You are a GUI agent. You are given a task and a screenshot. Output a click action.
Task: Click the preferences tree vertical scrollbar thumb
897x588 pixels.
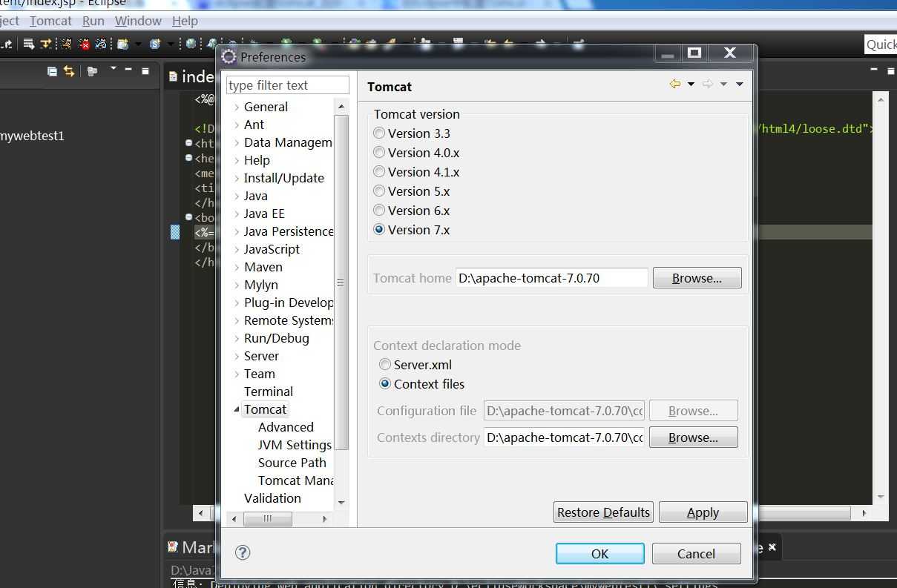click(341, 282)
